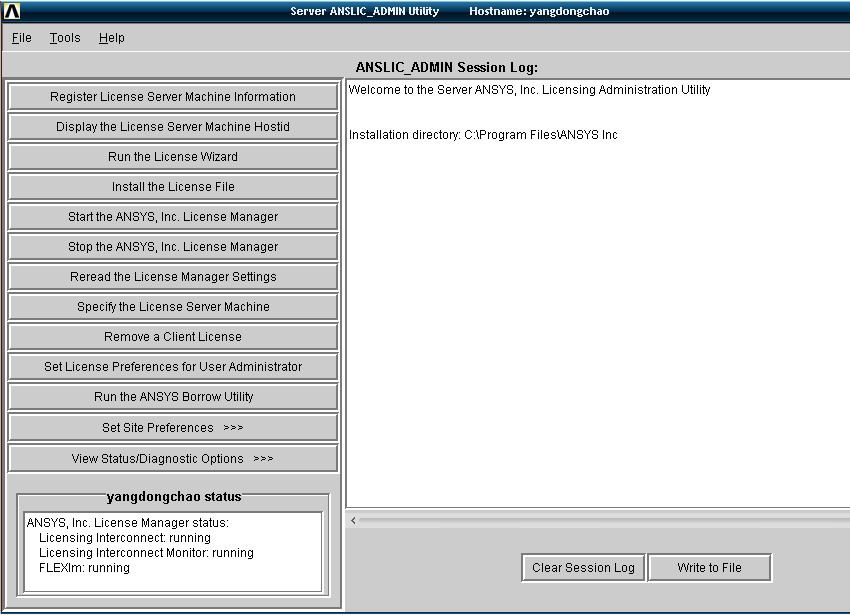
Task: Open the Help menu
Action: [111, 38]
